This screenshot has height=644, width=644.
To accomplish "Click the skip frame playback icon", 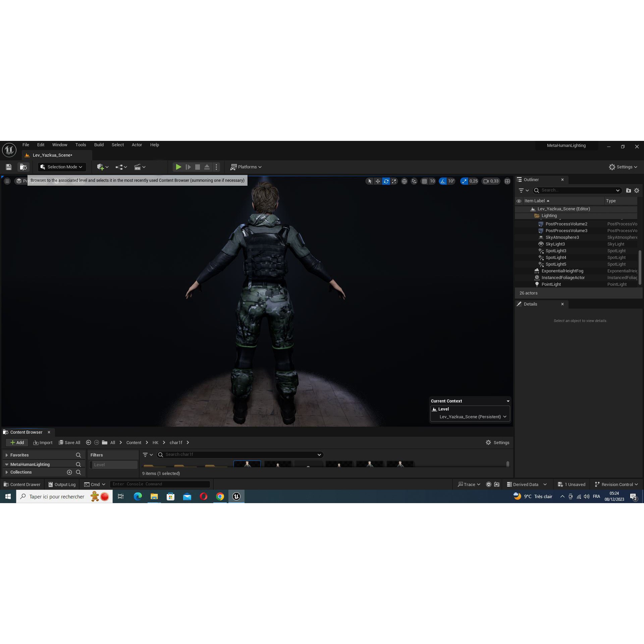I will click(x=188, y=167).
